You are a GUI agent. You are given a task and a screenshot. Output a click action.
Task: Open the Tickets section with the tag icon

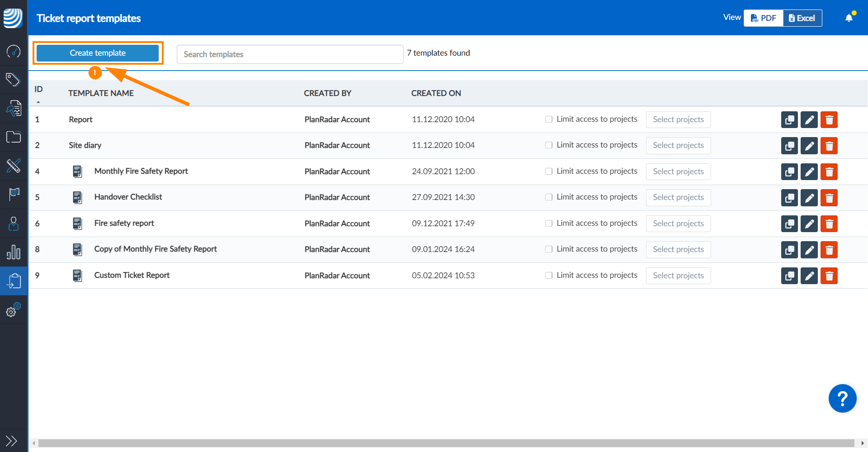pyautogui.click(x=14, y=80)
